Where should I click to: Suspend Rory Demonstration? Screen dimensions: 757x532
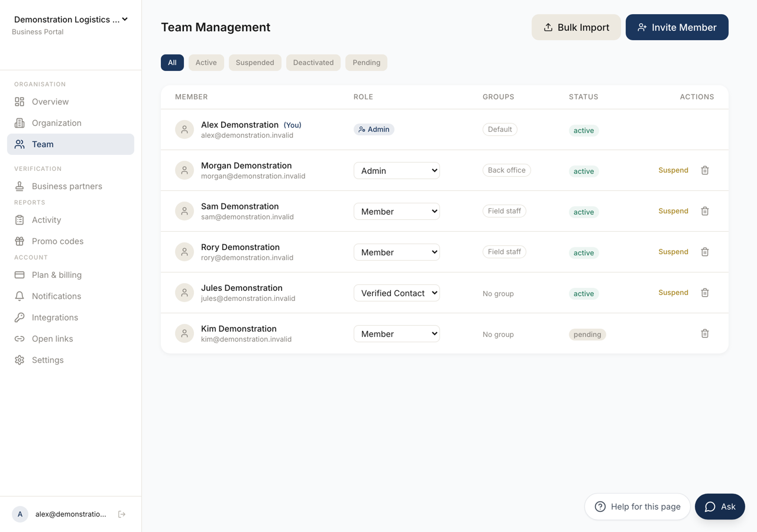[x=673, y=252]
